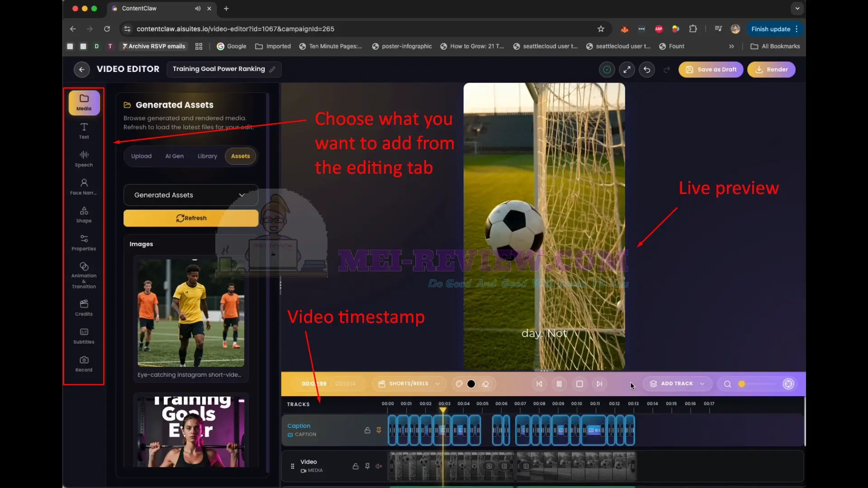Click the browser address bar URL
The image size is (868, 488).
[x=235, y=29]
